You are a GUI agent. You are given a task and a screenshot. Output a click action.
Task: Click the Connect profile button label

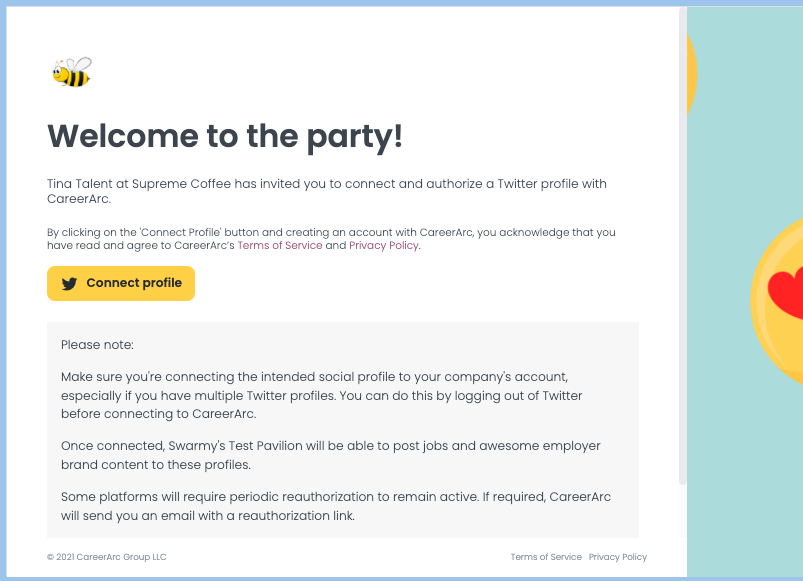[134, 283]
